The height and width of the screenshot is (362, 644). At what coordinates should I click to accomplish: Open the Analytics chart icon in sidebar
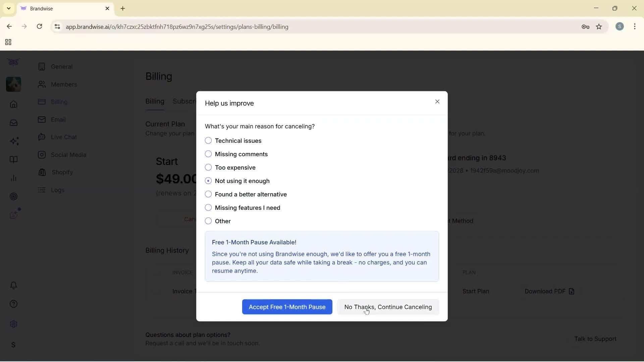click(13, 178)
